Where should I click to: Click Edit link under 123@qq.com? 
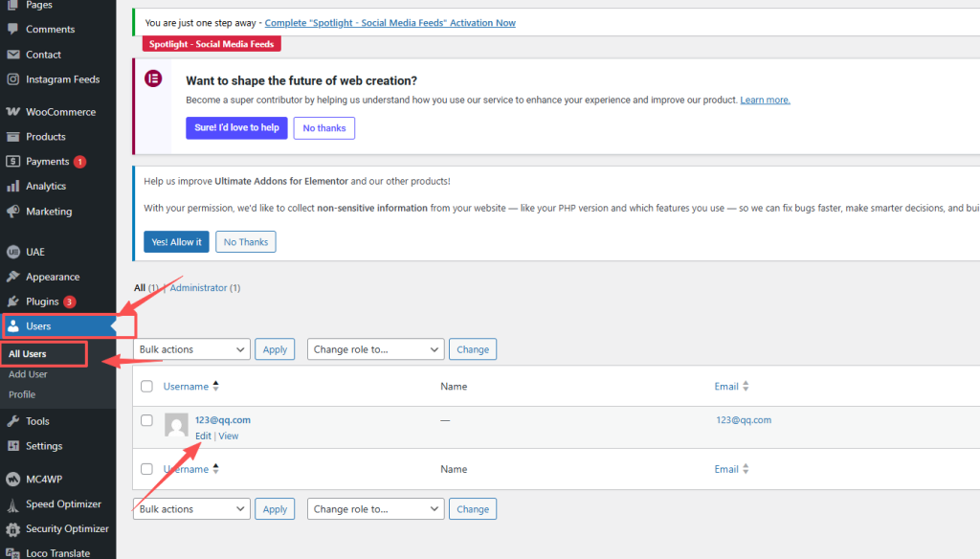click(x=203, y=436)
